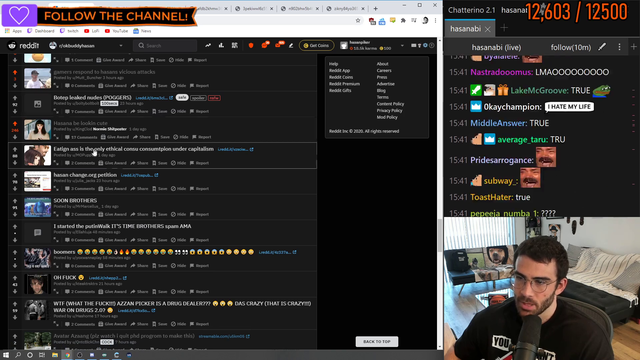Viewport: 640px width, 360px height.
Task: Open the Dashboard bookmark
Action: 40,31
